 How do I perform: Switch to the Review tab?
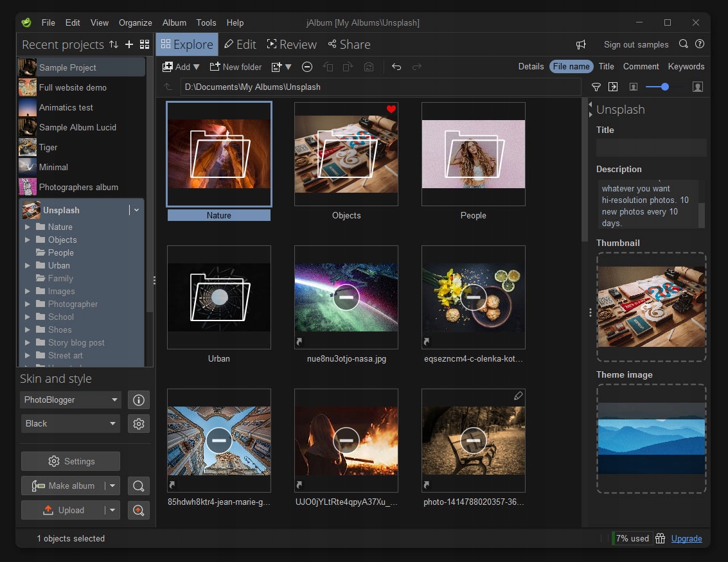coord(291,44)
